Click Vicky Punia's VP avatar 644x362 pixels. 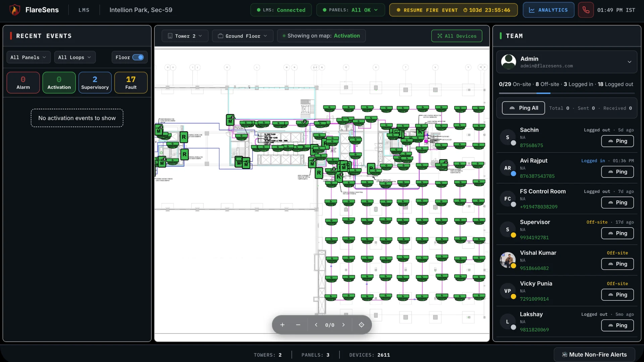(507, 291)
